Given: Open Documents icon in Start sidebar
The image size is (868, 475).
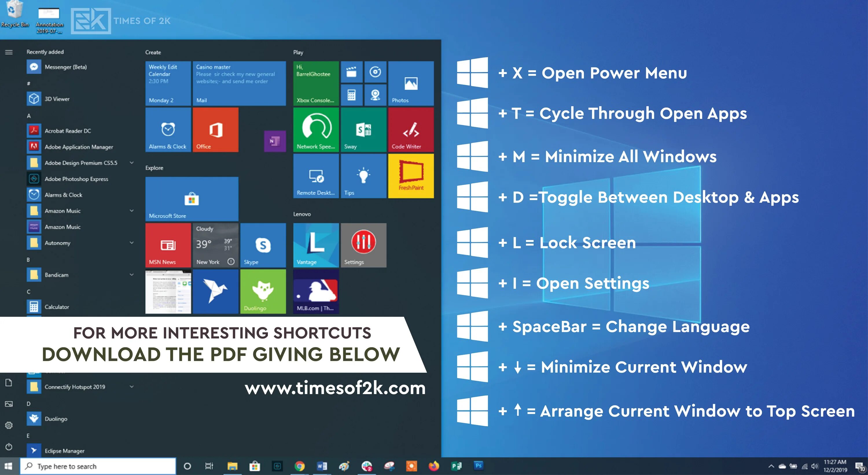Looking at the screenshot, I should 9,383.
